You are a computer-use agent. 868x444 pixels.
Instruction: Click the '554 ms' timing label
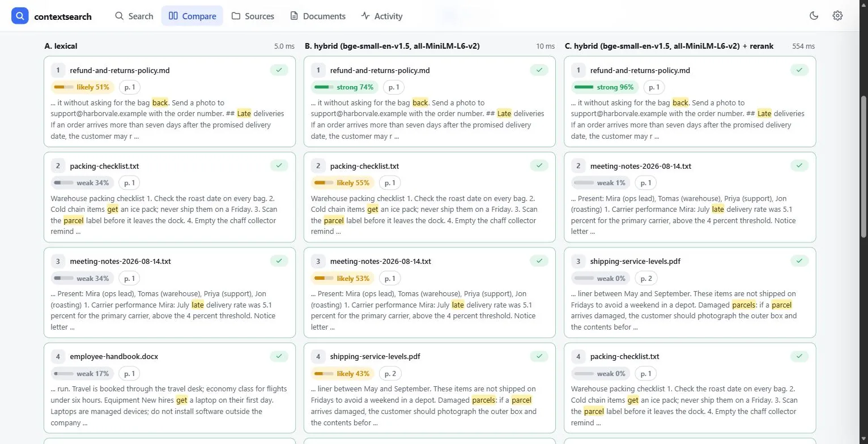tap(803, 46)
